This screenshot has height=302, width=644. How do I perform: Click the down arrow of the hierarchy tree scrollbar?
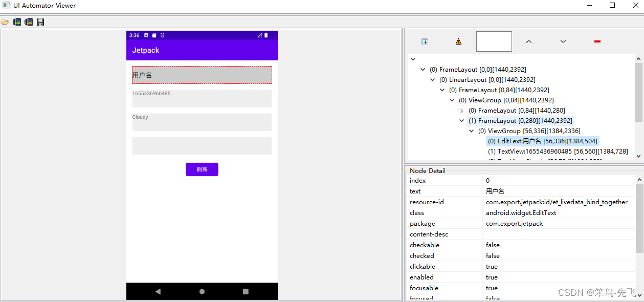[638, 156]
